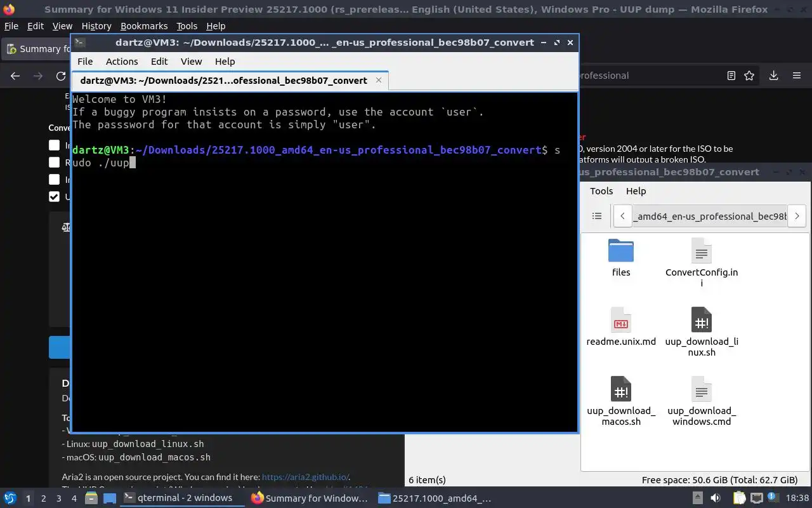812x508 pixels.
Task: Open Firefox downloads panel
Action: pos(773,76)
